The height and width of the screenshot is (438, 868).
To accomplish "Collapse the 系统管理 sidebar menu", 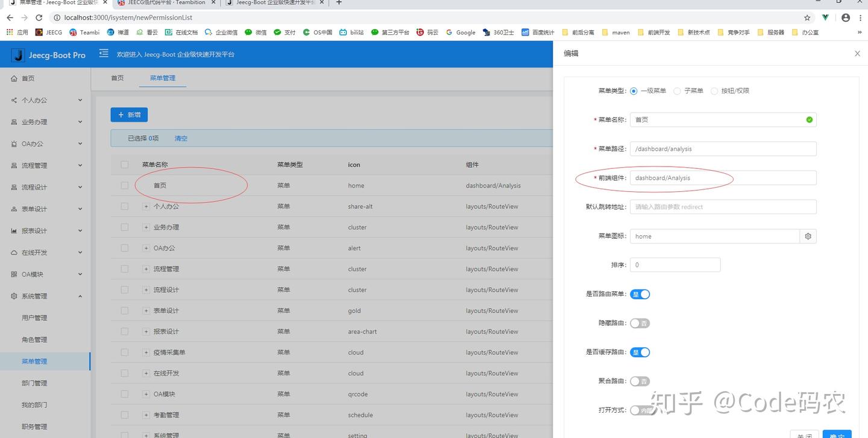I will pos(45,296).
